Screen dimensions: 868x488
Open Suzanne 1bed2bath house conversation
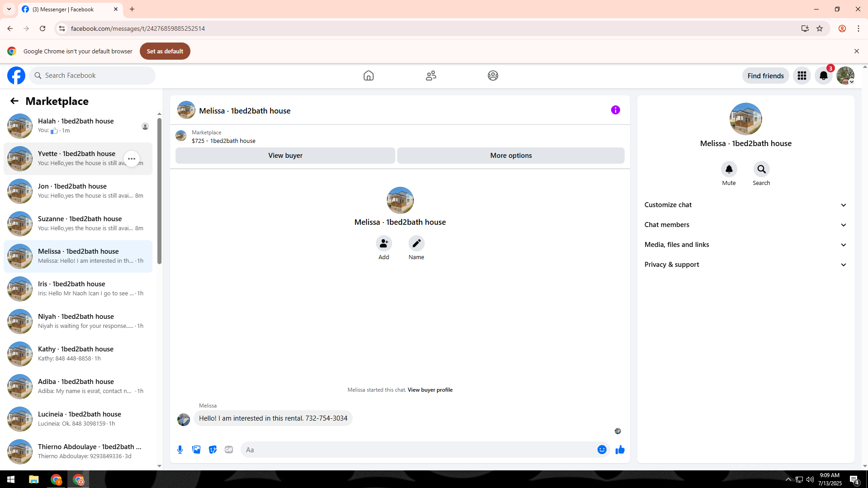tap(78, 224)
